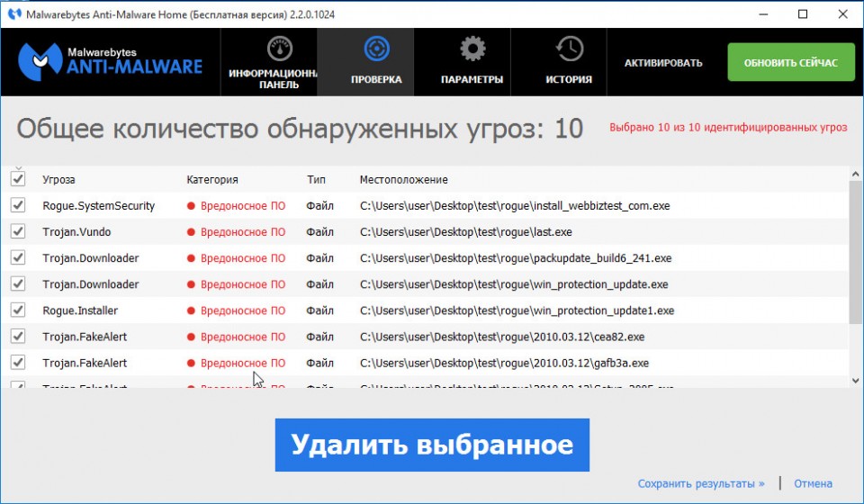Open the Dashboard gauge icon
Viewport: 864px width, 504px height.
279,49
